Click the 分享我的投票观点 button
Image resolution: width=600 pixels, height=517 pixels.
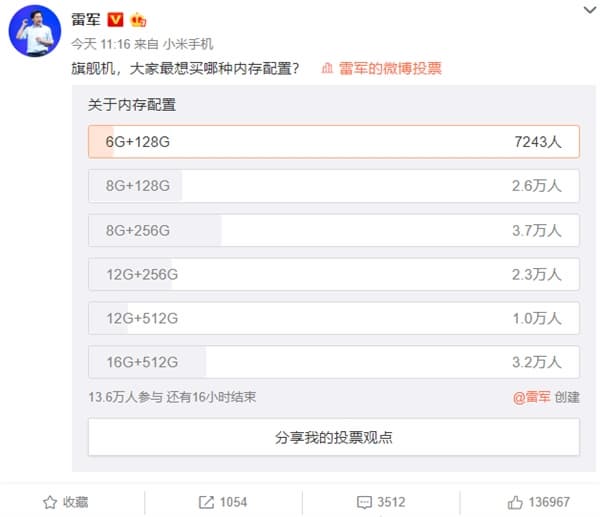tap(333, 437)
